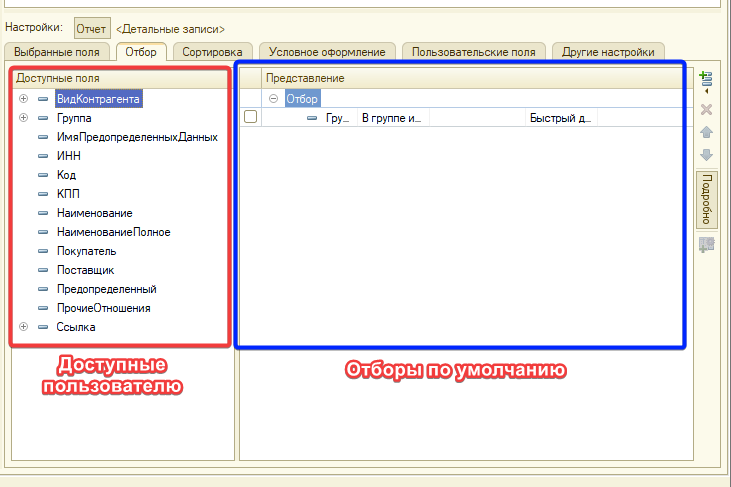Move filter item up with arrow icon
The image size is (731, 487).
click(x=706, y=132)
